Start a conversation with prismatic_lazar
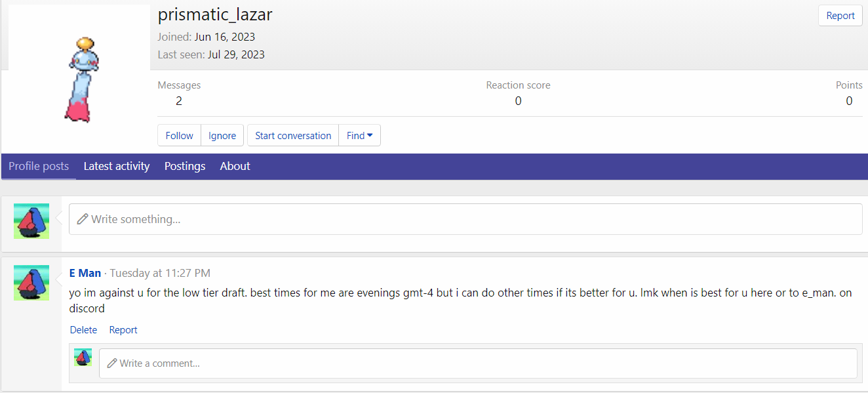 tap(293, 135)
